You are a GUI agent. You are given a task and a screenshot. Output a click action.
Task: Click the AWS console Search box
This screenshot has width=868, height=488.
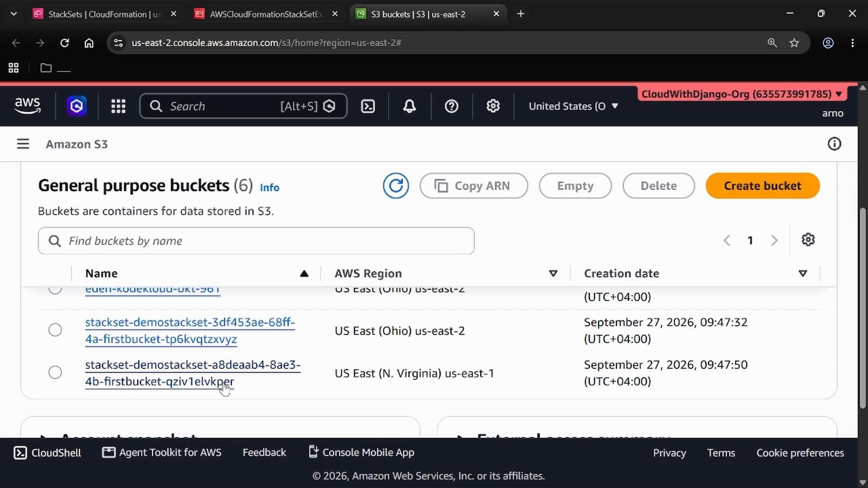[x=243, y=106]
